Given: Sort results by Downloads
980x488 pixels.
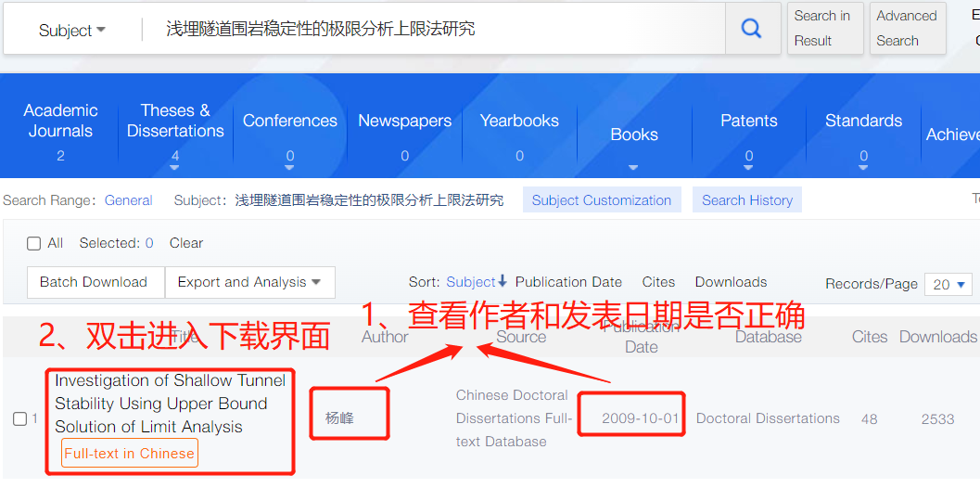Looking at the screenshot, I should 731,282.
